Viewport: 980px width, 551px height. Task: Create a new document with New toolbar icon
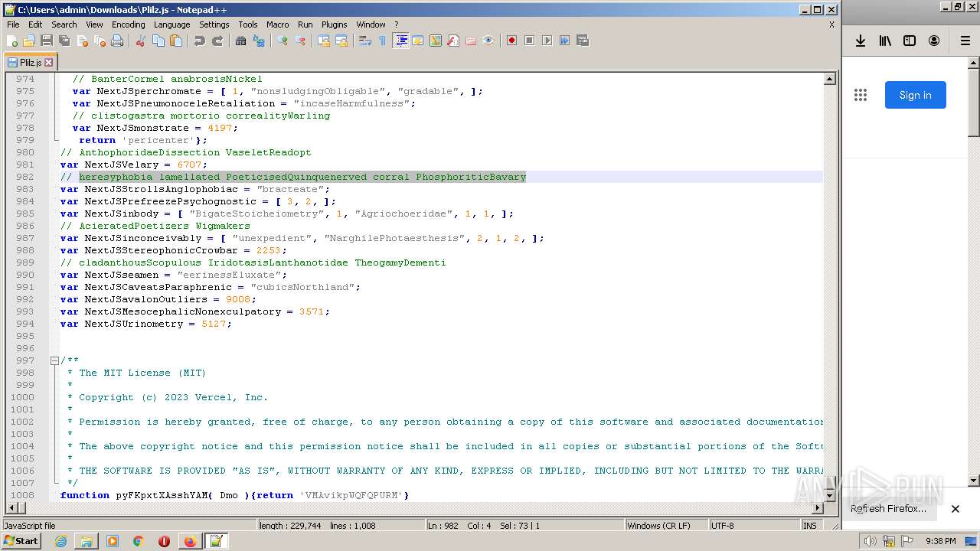[12, 41]
